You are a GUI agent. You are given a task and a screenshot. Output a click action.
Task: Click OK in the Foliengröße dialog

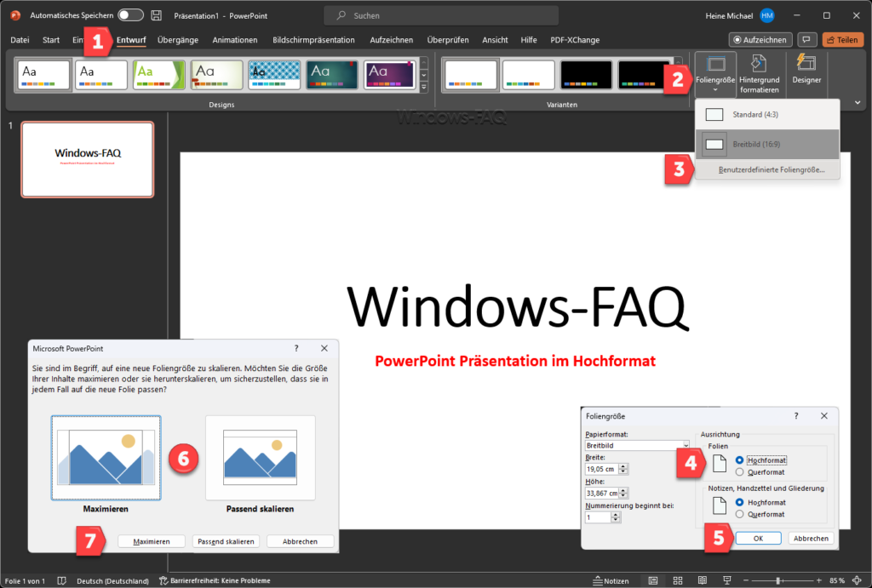pyautogui.click(x=758, y=539)
